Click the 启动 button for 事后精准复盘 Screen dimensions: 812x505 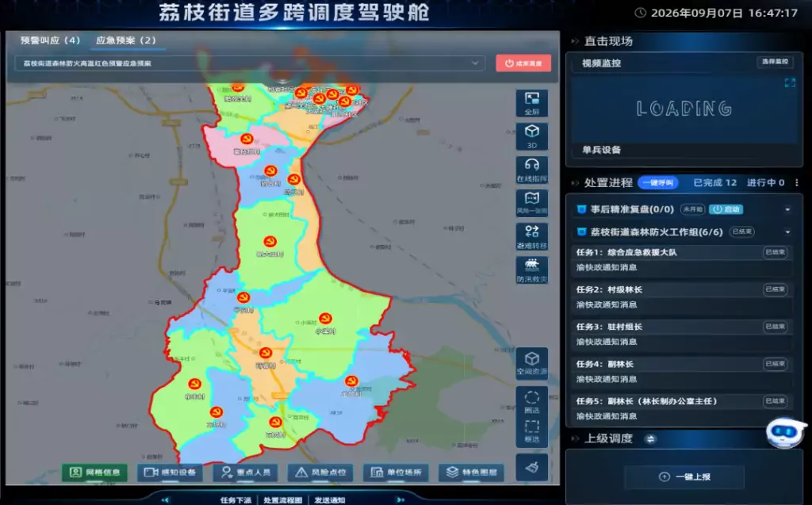[726, 210]
